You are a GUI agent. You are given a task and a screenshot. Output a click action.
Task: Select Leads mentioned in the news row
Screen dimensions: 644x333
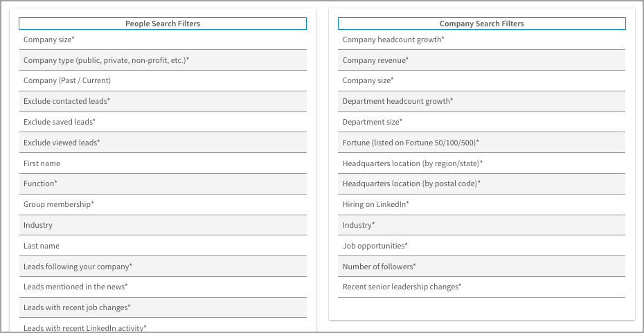pos(75,287)
